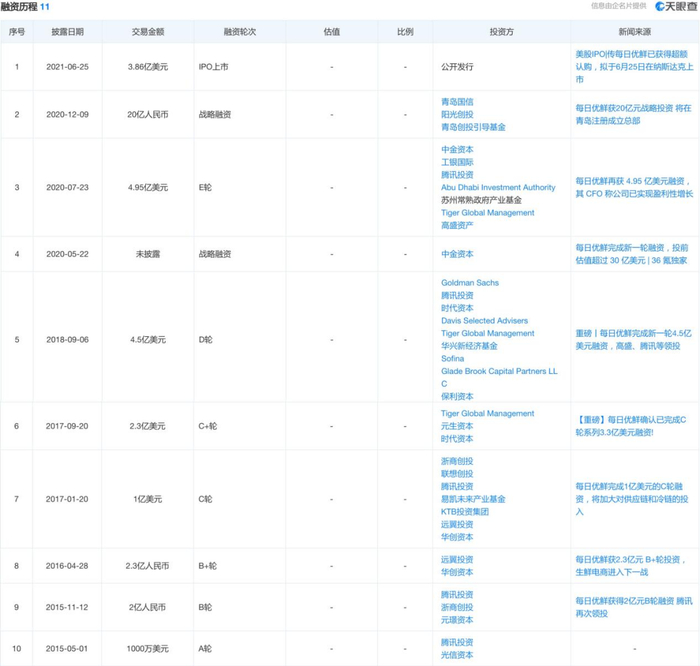Open investor 高盛资产
This screenshot has height=666, width=700.
(457, 225)
